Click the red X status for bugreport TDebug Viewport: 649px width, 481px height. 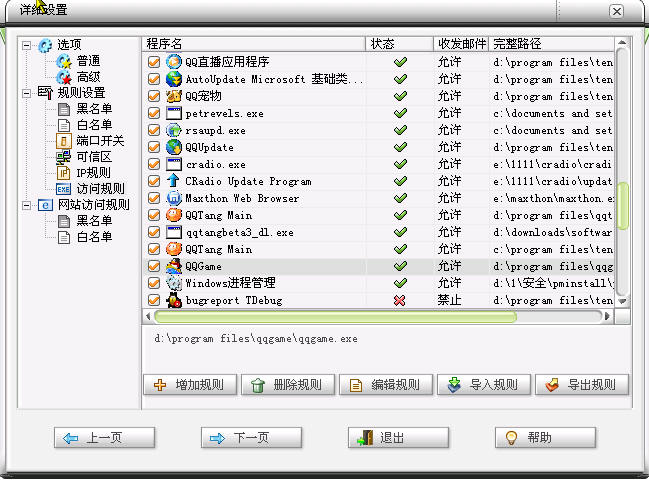click(x=400, y=300)
